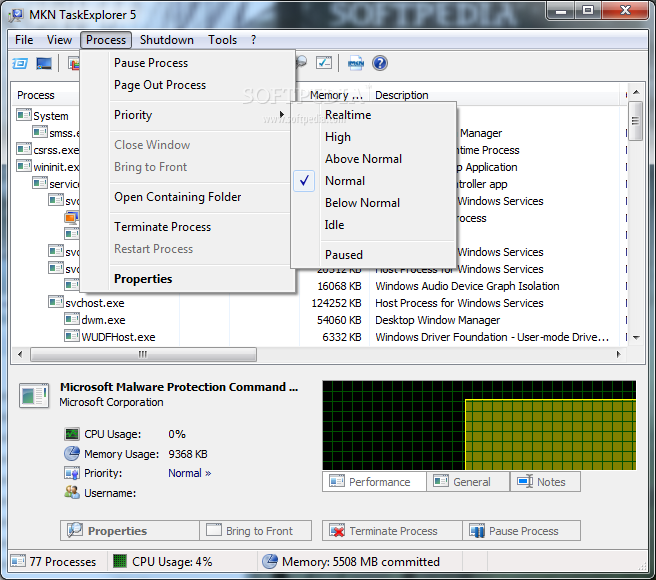Click the Memory committed status bar icon

(270, 561)
